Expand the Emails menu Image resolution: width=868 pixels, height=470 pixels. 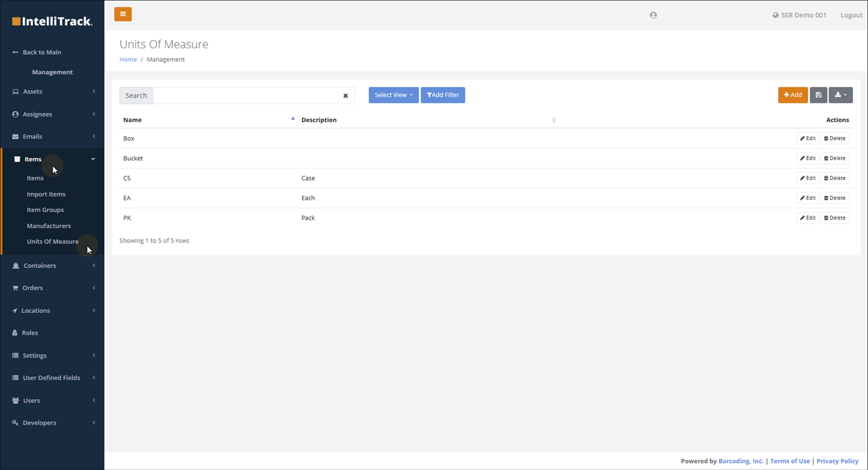point(52,136)
